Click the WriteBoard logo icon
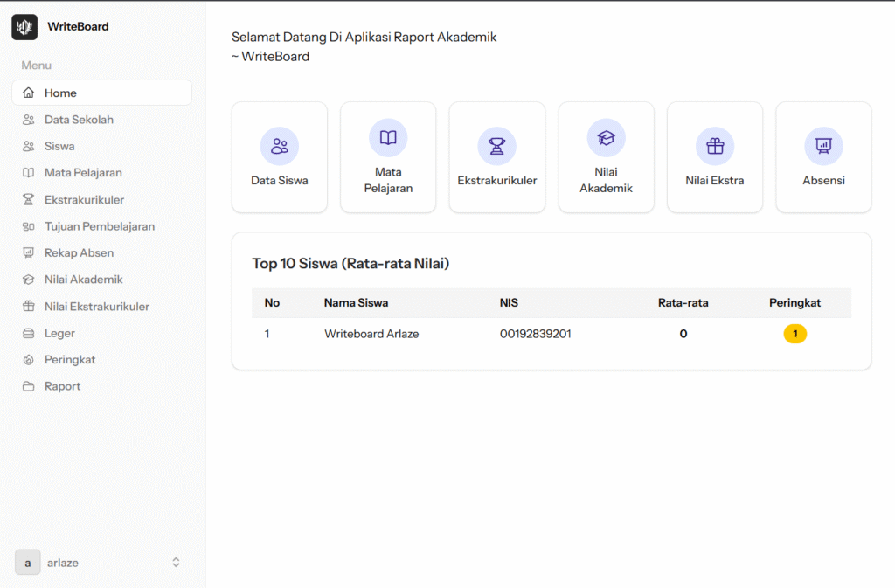 (x=24, y=27)
